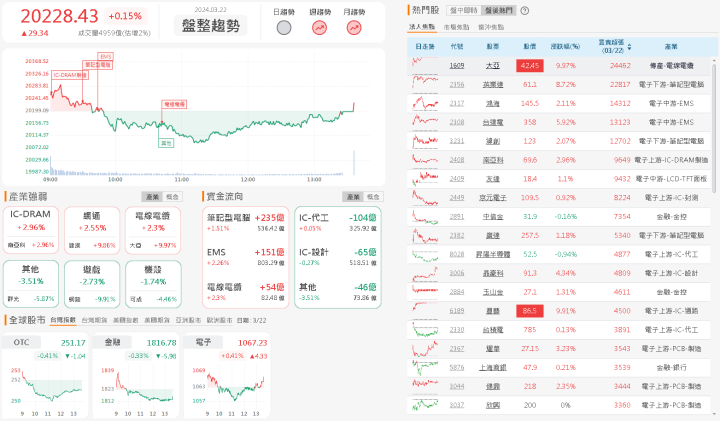
Task: Open the help question-mark icon beside 熱門股
Action: (x=525, y=11)
